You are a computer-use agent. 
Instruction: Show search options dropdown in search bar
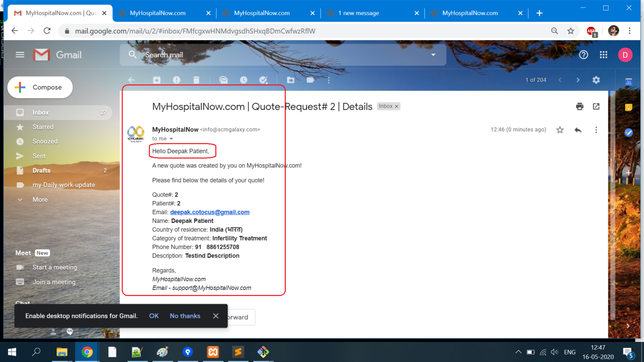coord(433,55)
